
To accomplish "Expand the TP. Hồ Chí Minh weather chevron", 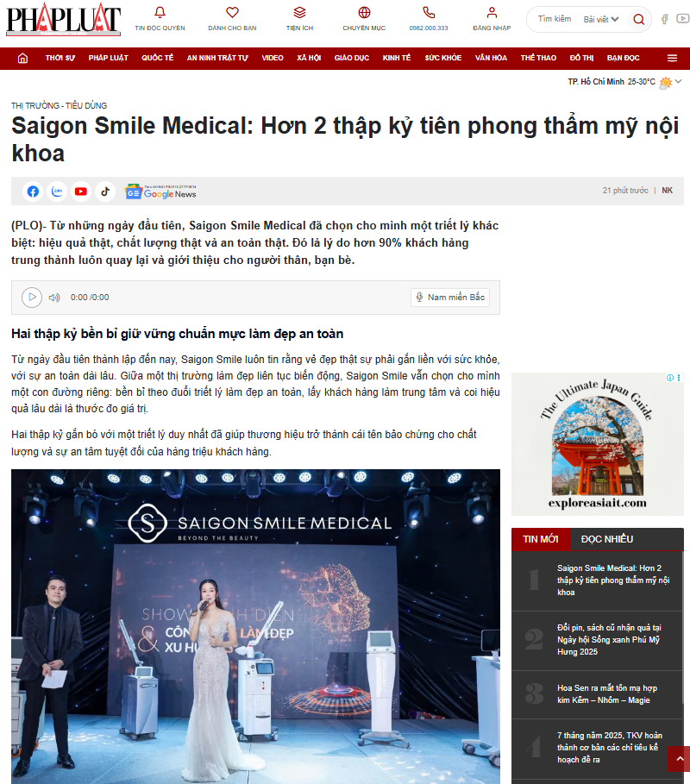I will [678, 81].
